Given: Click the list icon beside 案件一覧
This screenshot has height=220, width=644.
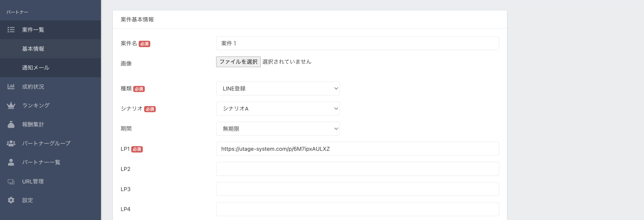Looking at the screenshot, I should tap(11, 30).
